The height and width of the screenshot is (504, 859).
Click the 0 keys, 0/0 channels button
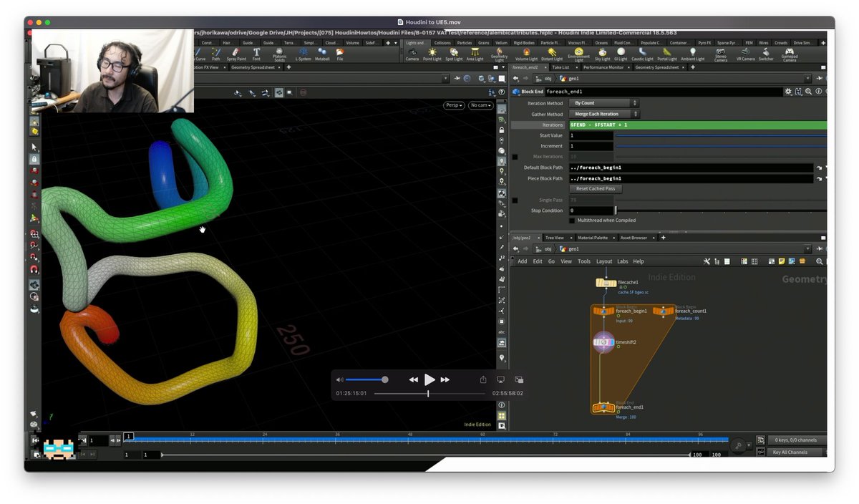pos(795,440)
